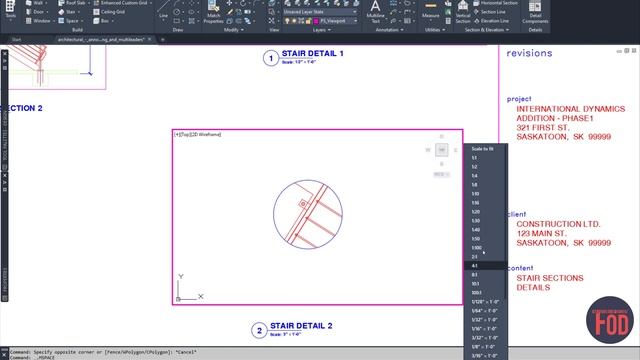640x360 pixels.
Task: Select the Door tool
Action: [36, 12]
